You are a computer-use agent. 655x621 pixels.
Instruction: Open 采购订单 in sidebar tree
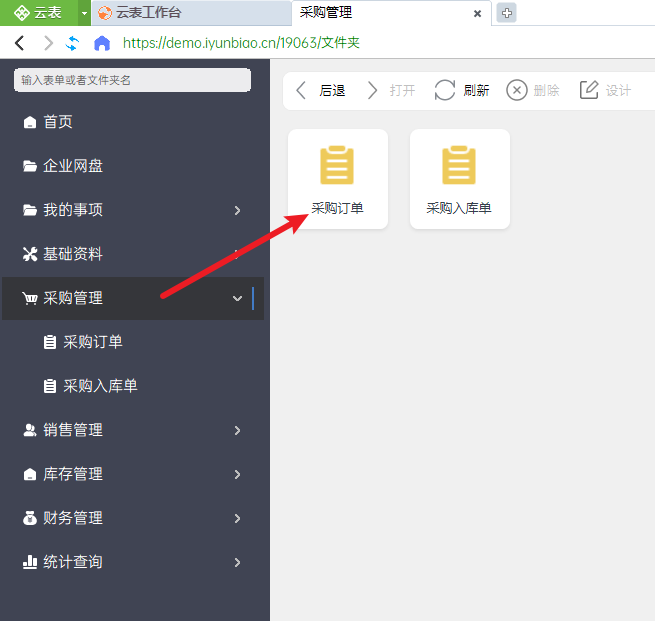click(132, 342)
